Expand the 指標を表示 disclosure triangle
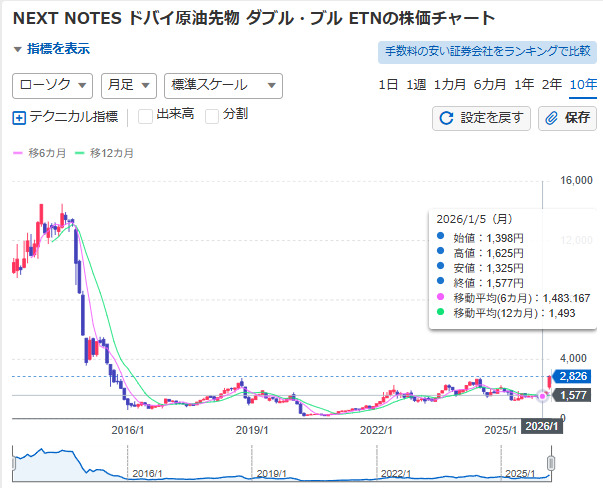The image size is (603, 488). coord(17,49)
